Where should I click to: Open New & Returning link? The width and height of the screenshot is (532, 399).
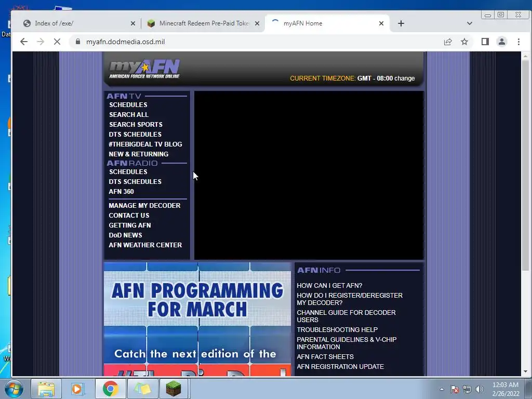click(x=138, y=154)
